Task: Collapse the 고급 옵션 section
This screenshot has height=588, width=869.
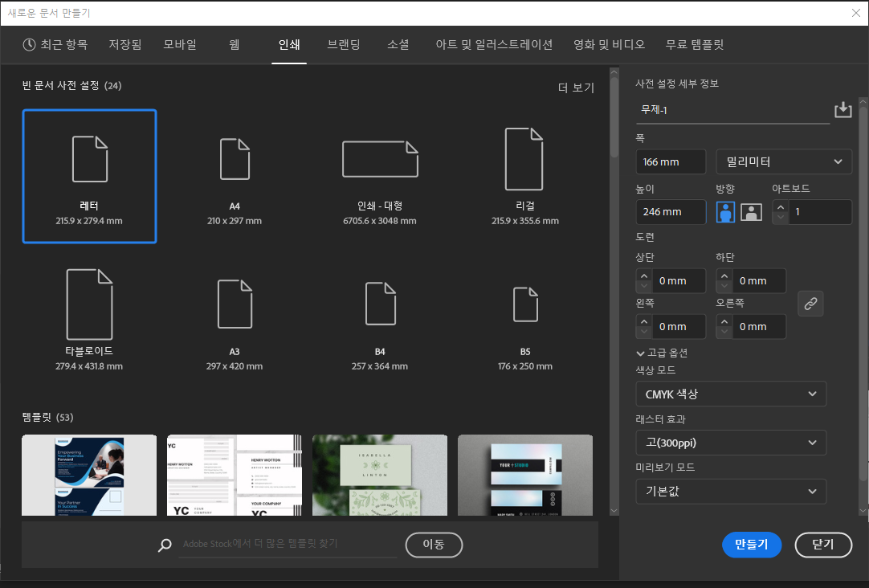Action: pyautogui.click(x=661, y=353)
